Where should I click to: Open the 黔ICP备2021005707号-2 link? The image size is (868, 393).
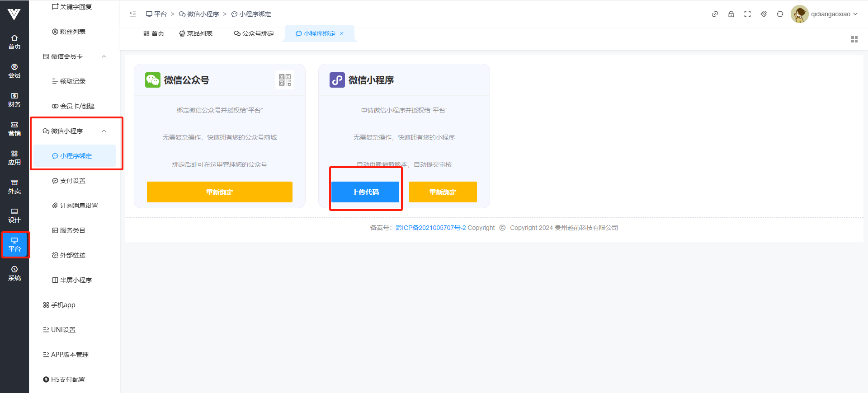(430, 228)
